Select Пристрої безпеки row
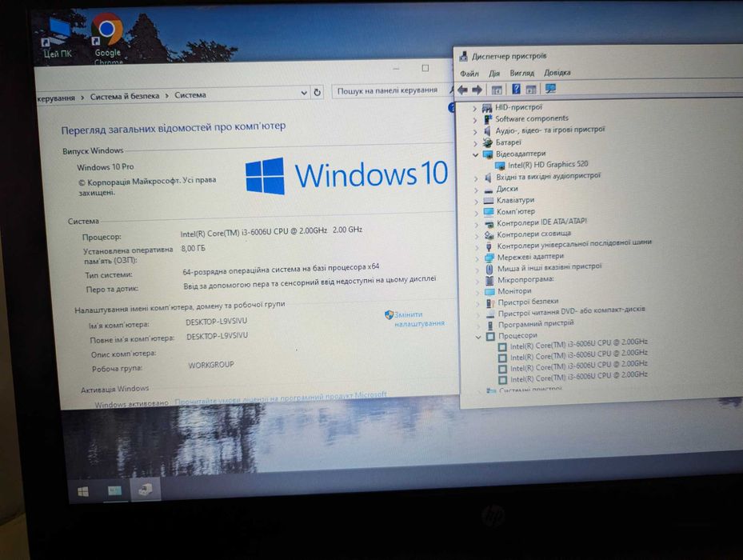Image resolution: width=743 pixels, height=560 pixels. (x=528, y=302)
